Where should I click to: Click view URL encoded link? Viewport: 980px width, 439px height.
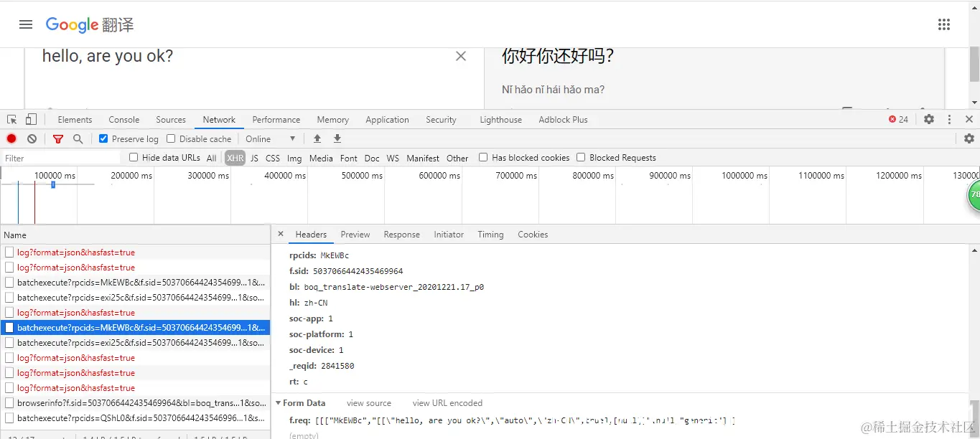click(447, 403)
